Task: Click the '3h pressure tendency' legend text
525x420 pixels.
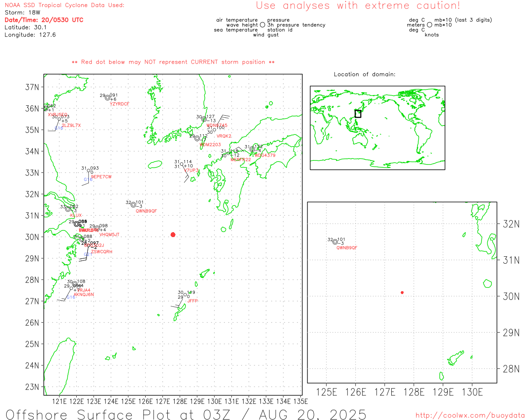Action: [297, 25]
